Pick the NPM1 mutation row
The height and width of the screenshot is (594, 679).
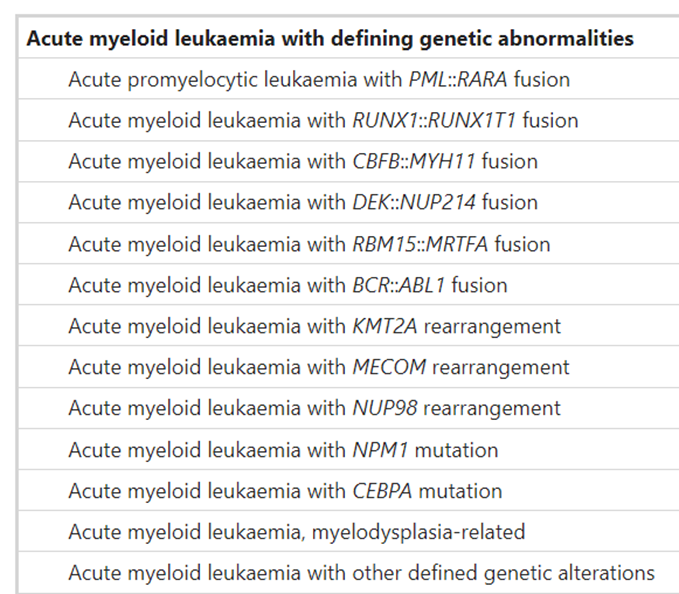point(283,450)
